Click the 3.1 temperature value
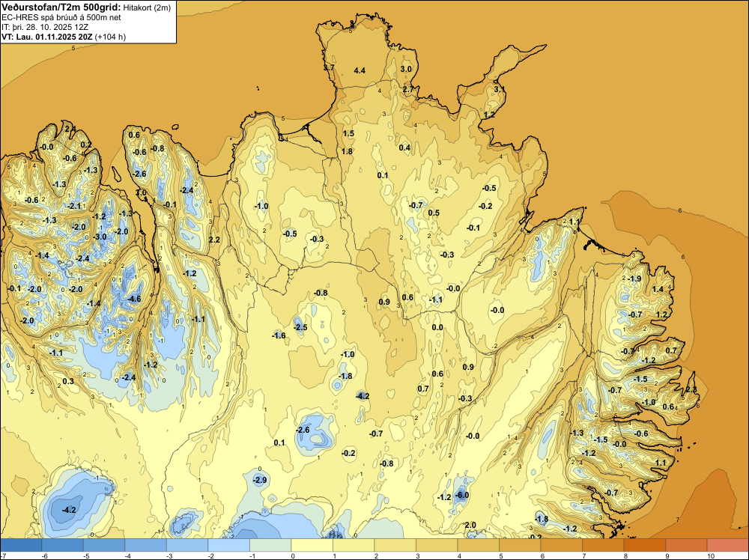Viewport: 749px width, 560px height. (x=499, y=89)
